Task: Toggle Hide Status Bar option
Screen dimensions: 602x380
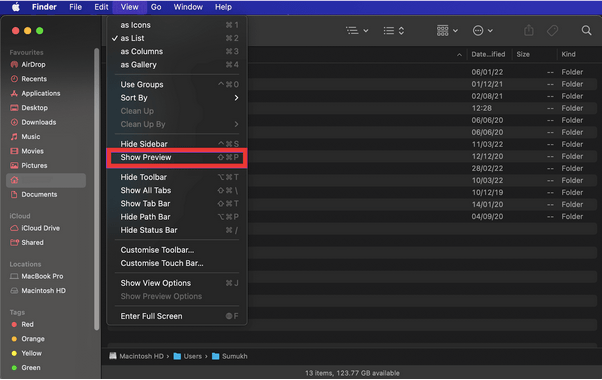Action: pos(177,230)
